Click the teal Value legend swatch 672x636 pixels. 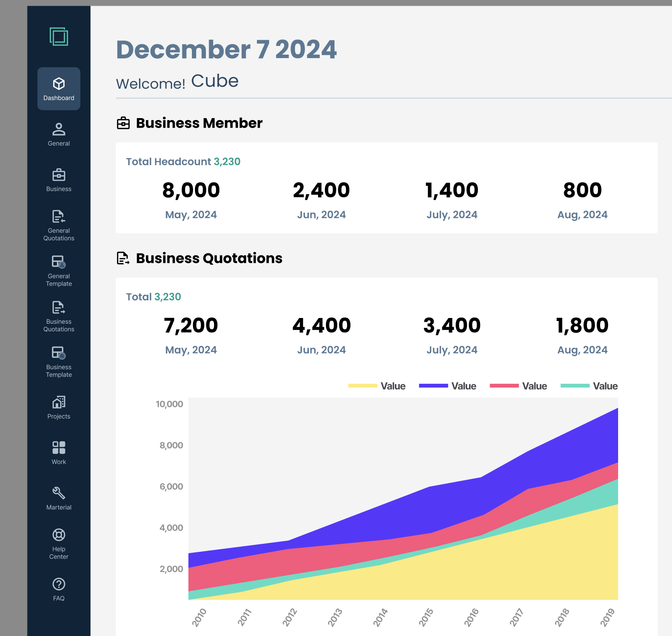click(x=575, y=386)
